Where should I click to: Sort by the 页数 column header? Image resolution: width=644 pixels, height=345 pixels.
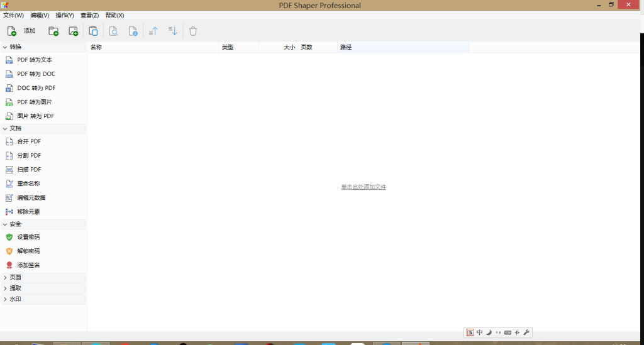pyautogui.click(x=318, y=47)
